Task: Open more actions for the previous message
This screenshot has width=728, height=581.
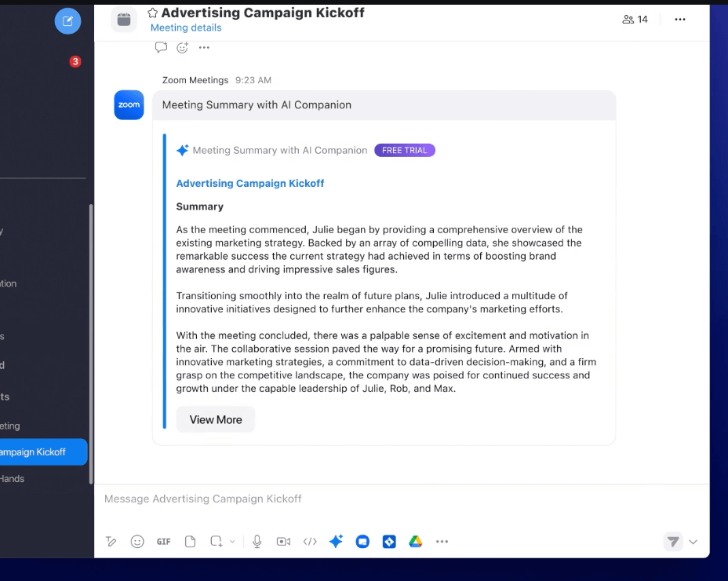Action: pyautogui.click(x=204, y=47)
